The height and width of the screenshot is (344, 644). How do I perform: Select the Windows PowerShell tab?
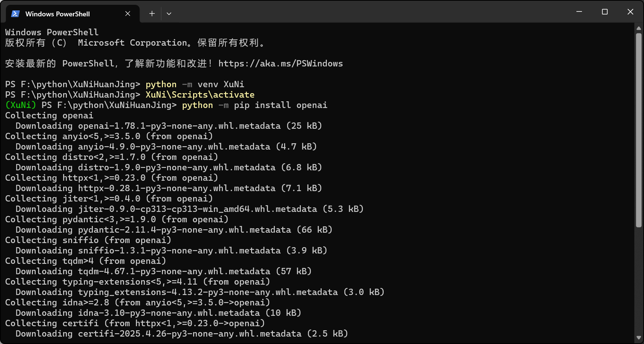pos(58,14)
